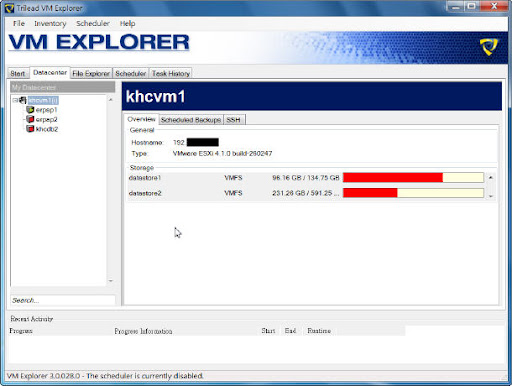Select the datastore1 row
The height and width of the screenshot is (386, 512).
(x=307, y=178)
